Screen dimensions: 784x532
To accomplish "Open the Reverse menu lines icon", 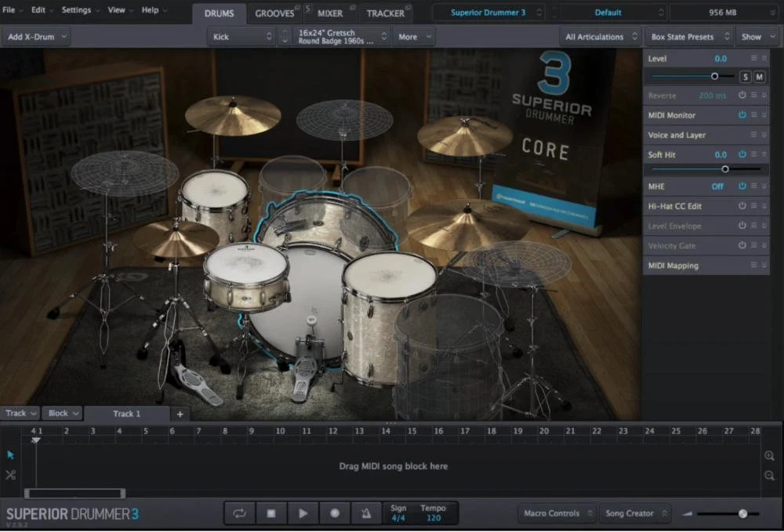I will 753,95.
